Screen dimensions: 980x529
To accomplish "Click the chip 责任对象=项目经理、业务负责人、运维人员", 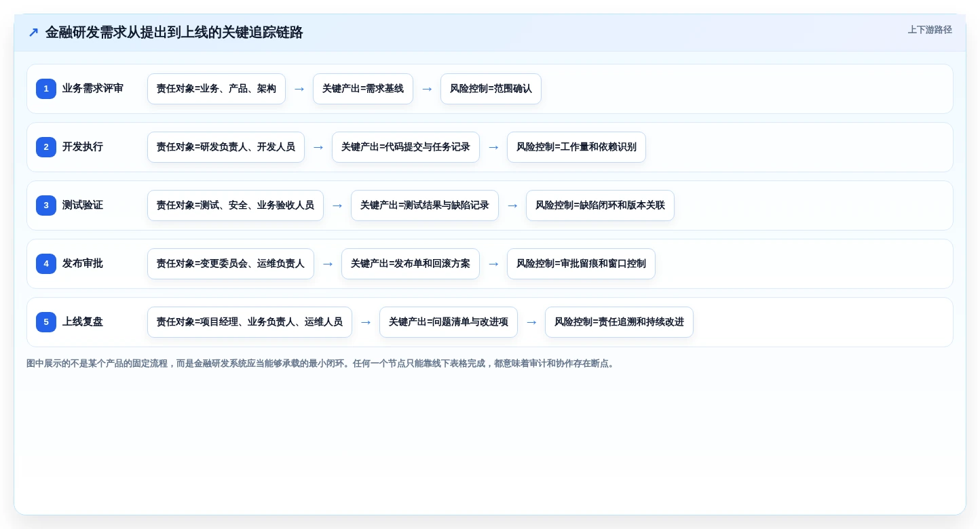I will click(x=250, y=322).
